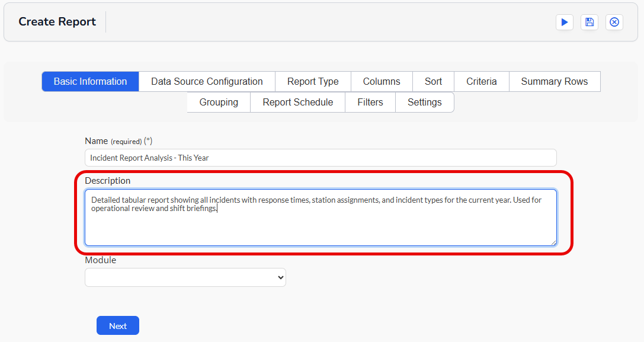Cancel report creation with the circled X icon

tap(614, 22)
